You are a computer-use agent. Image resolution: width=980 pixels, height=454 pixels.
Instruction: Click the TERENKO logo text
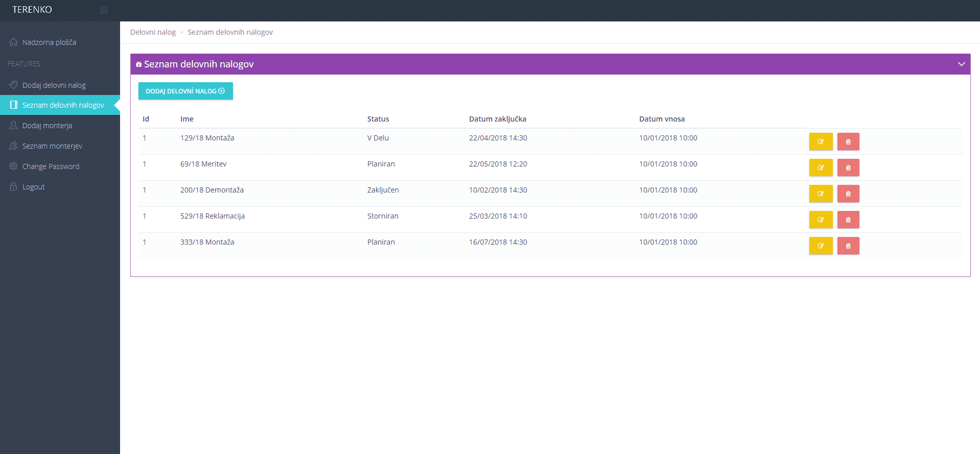[32, 10]
